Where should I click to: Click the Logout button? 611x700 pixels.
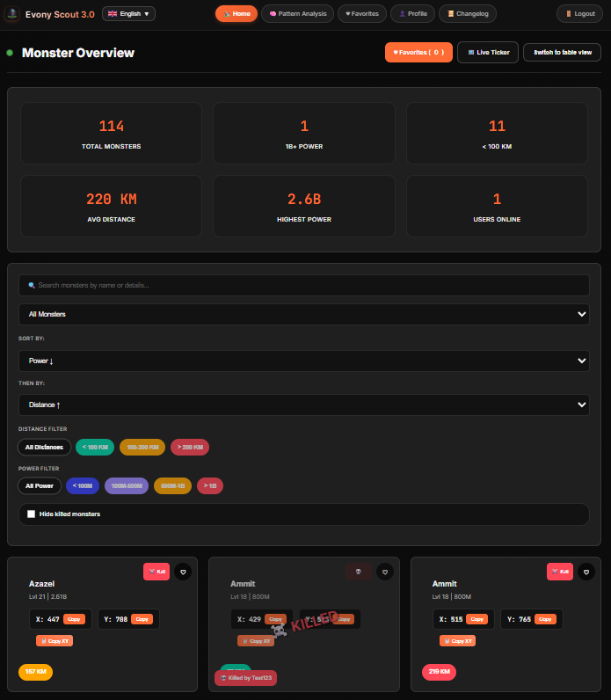tap(579, 14)
